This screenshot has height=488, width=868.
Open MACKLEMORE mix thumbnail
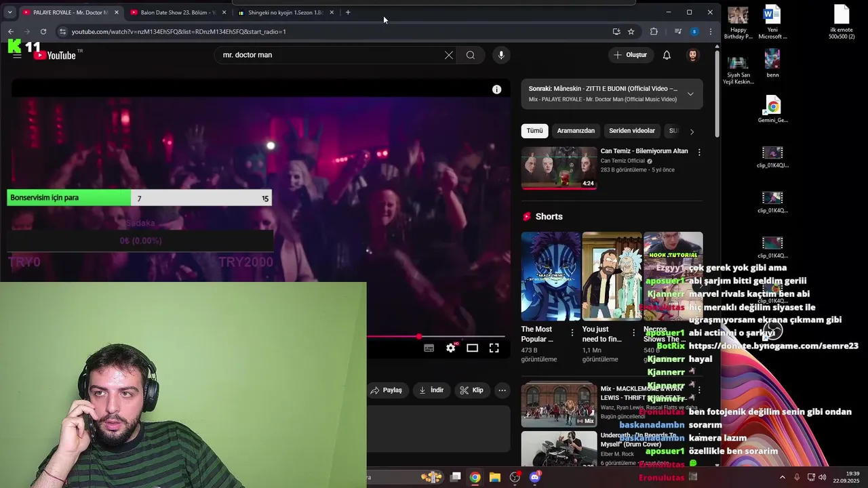point(559,405)
